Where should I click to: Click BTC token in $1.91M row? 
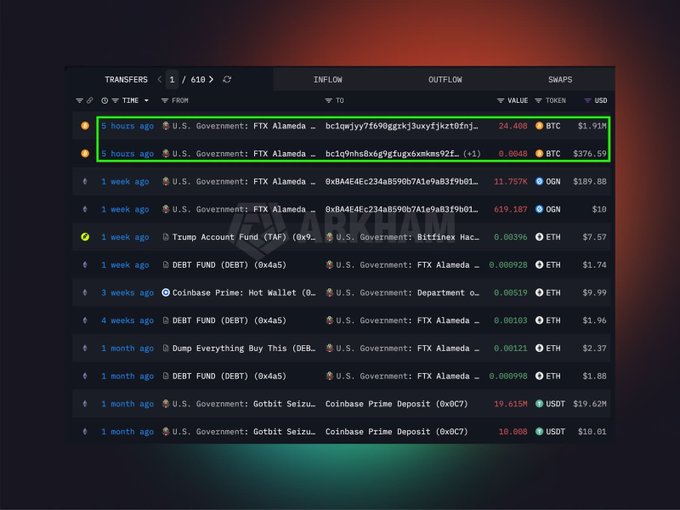coord(548,126)
